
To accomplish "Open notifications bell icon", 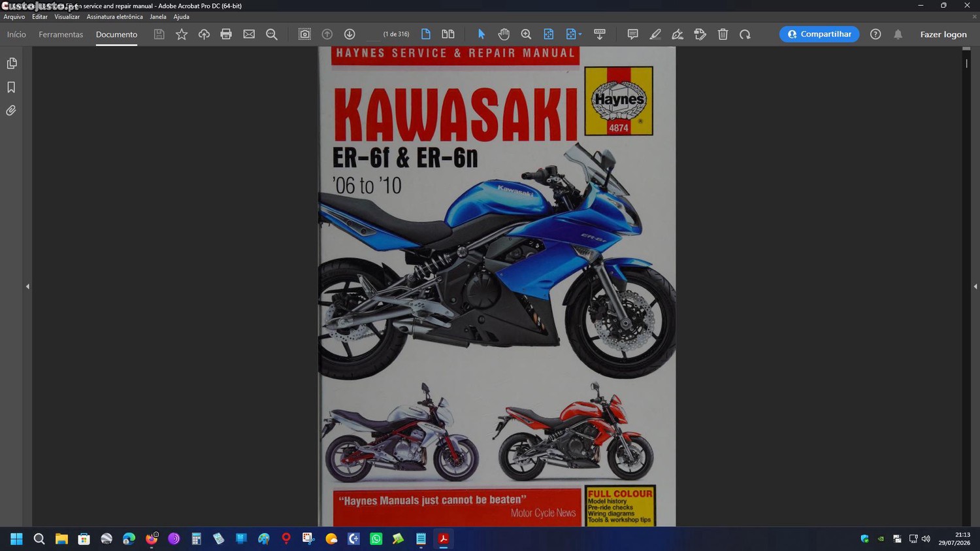I will (x=898, y=34).
